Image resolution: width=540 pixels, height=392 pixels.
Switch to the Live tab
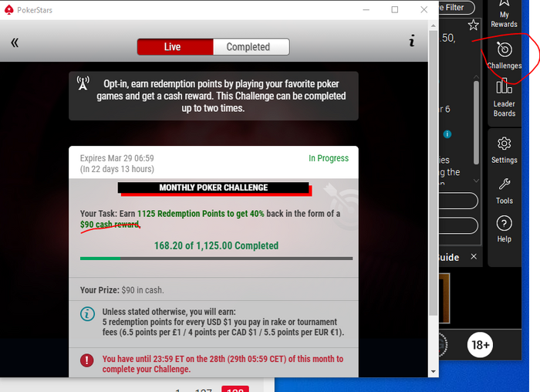pos(175,46)
